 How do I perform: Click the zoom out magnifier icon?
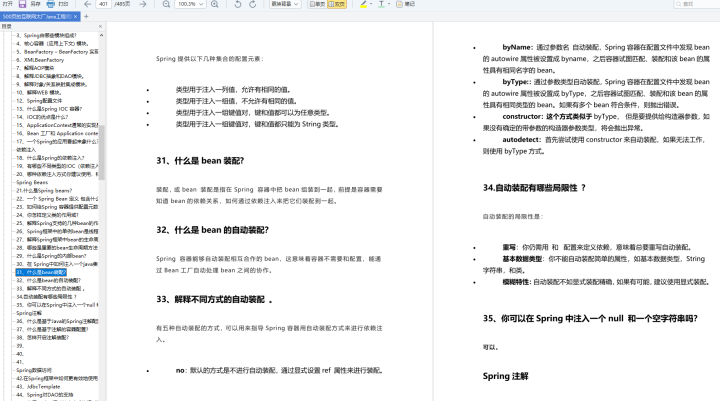click(x=166, y=4)
